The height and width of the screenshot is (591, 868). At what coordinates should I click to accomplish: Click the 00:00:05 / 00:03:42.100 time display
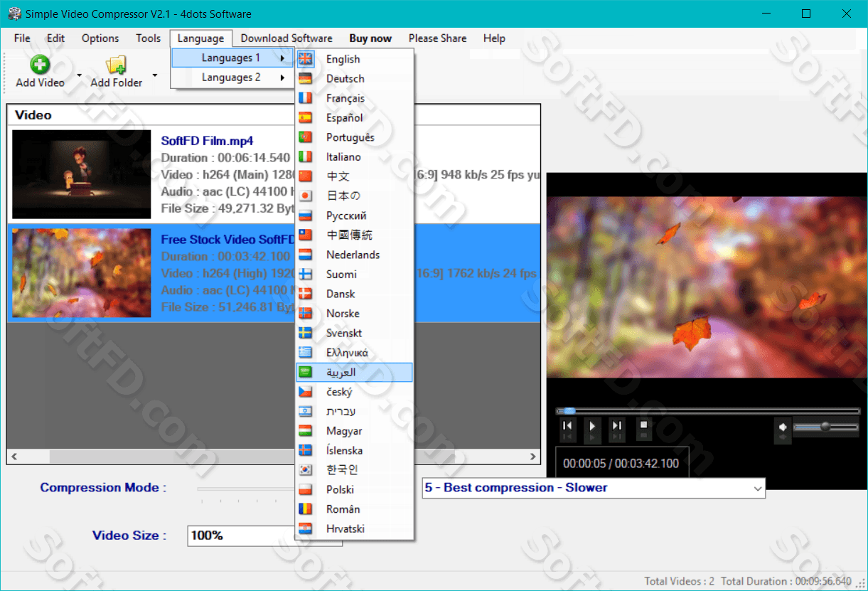coord(621,464)
